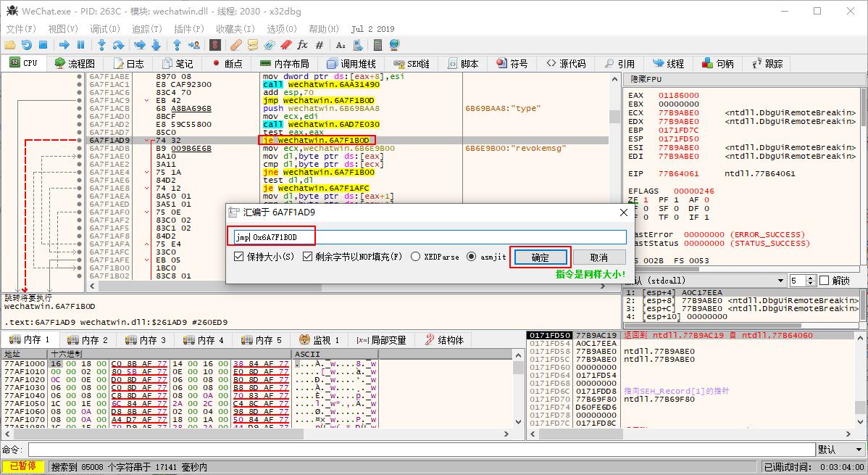Image resolution: width=868 pixels, height=475 pixels.
Task: Show the Threads (线程) panel
Action: (669, 63)
